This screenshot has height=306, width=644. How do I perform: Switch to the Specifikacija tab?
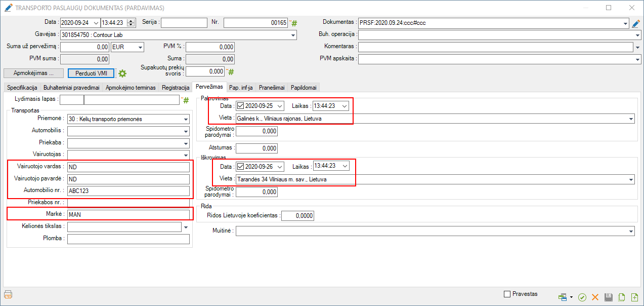click(x=22, y=88)
